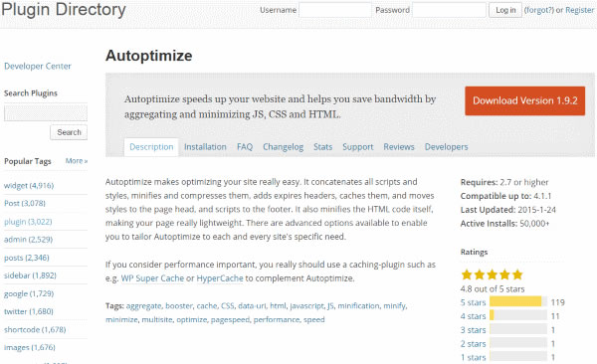Open the 4 stars reviews link
The height and width of the screenshot is (364, 597).
tap(473, 316)
